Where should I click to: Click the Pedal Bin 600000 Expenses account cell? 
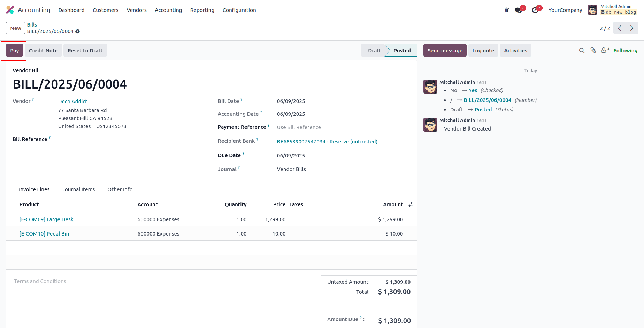[159, 234]
